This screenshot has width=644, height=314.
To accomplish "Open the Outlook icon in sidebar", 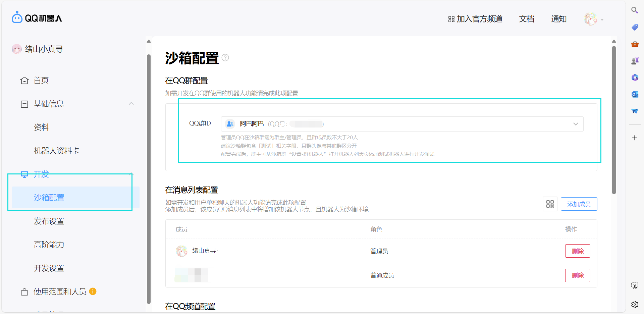I will (635, 94).
